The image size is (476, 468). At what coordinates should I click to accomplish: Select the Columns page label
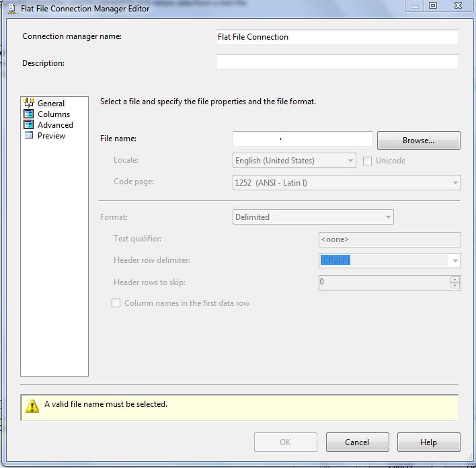(x=54, y=114)
